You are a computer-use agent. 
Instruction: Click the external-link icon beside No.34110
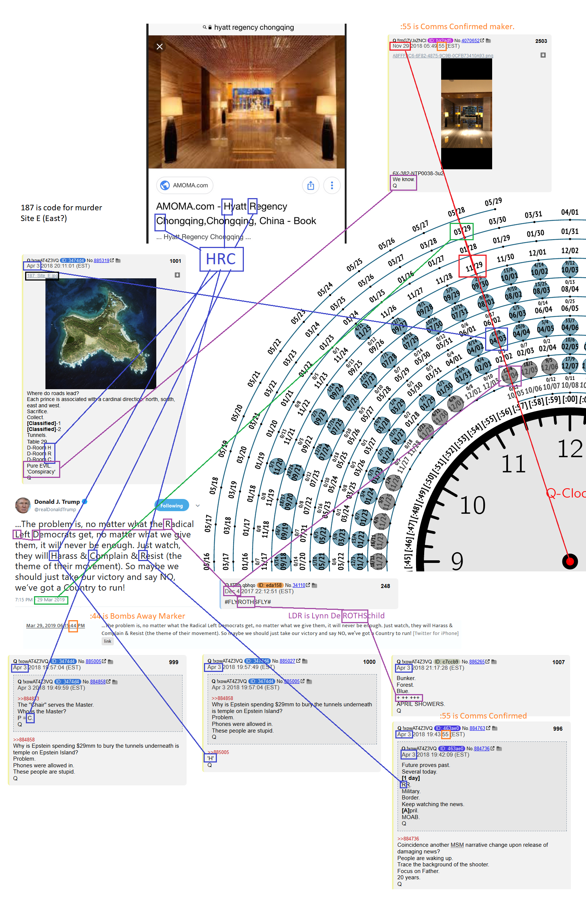(x=308, y=585)
